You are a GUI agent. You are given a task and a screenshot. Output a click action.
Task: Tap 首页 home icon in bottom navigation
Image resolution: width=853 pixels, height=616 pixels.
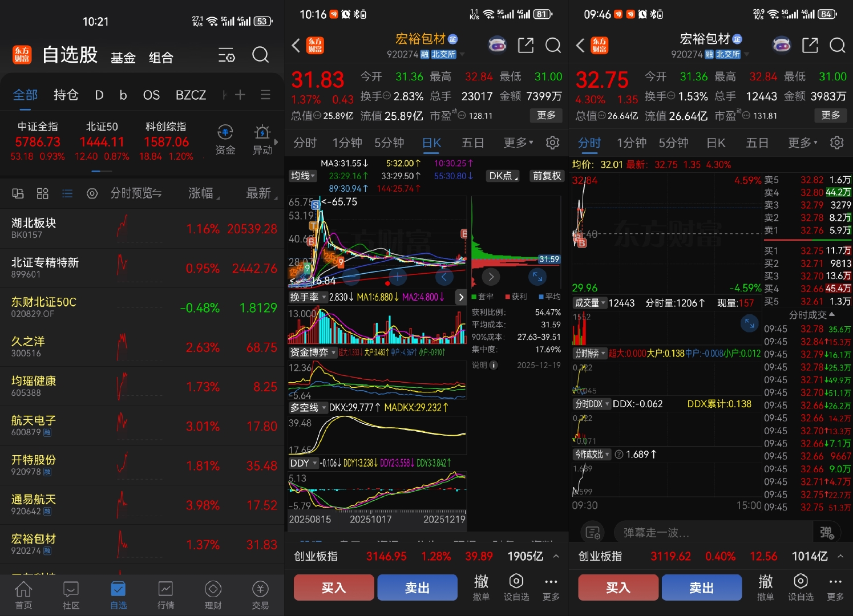[x=23, y=595]
